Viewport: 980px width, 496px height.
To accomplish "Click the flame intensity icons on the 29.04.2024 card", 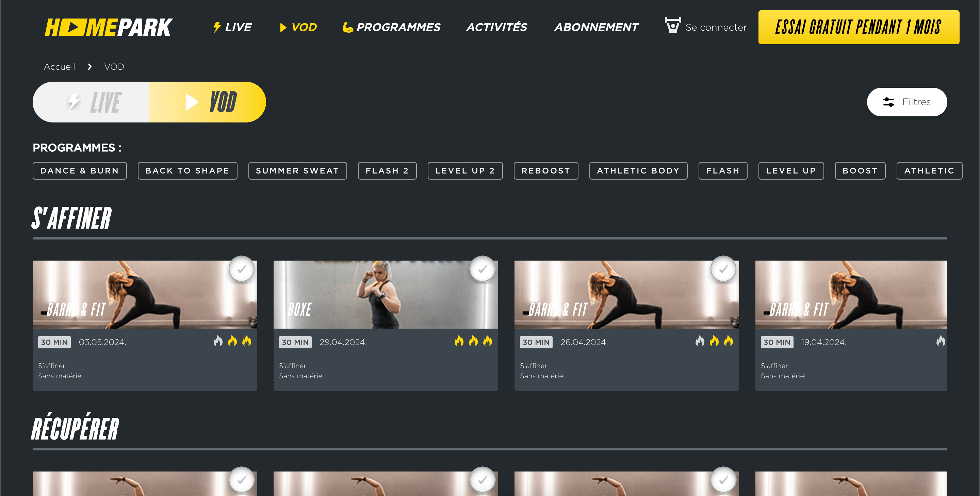I will [473, 341].
